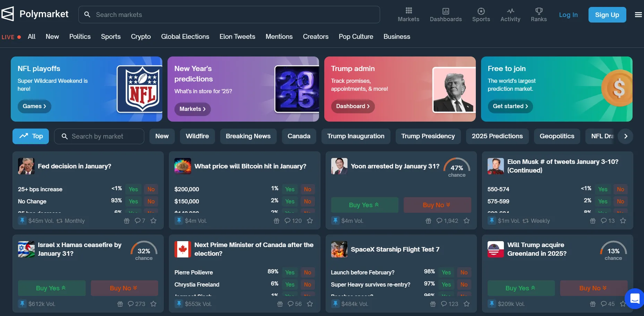The width and height of the screenshot is (644, 316).
Task: Open the Ranks trophy icon
Action: pyautogui.click(x=539, y=11)
